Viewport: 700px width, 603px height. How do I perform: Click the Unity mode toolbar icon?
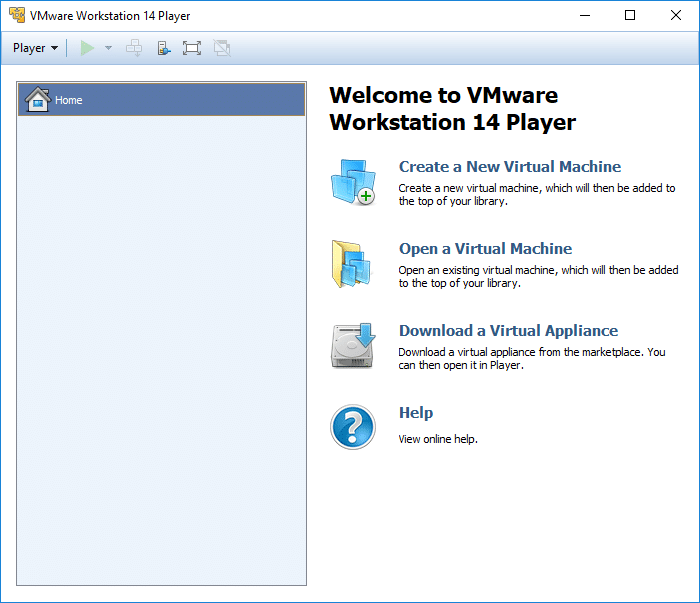click(222, 48)
